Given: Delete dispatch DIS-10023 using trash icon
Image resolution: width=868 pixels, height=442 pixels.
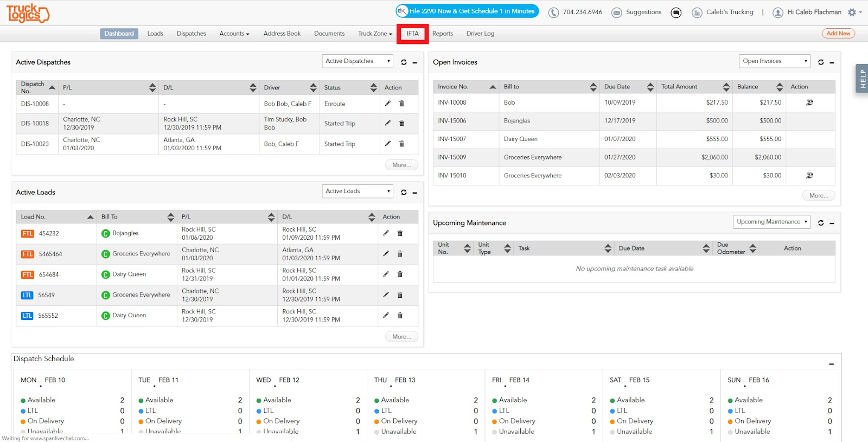Looking at the screenshot, I should pos(402,144).
